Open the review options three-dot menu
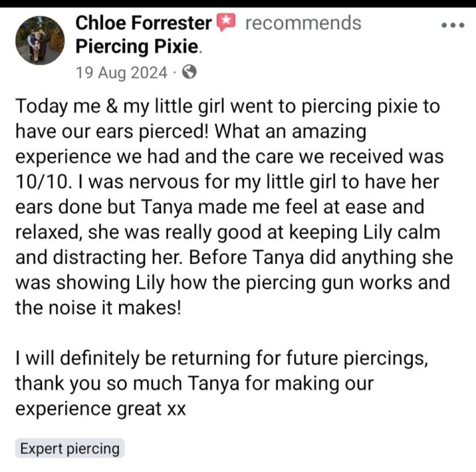The image size is (476, 472). pyautogui.click(x=452, y=25)
